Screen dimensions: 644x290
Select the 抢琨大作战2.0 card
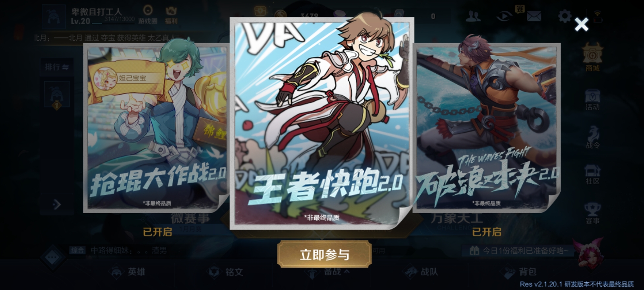point(156,128)
